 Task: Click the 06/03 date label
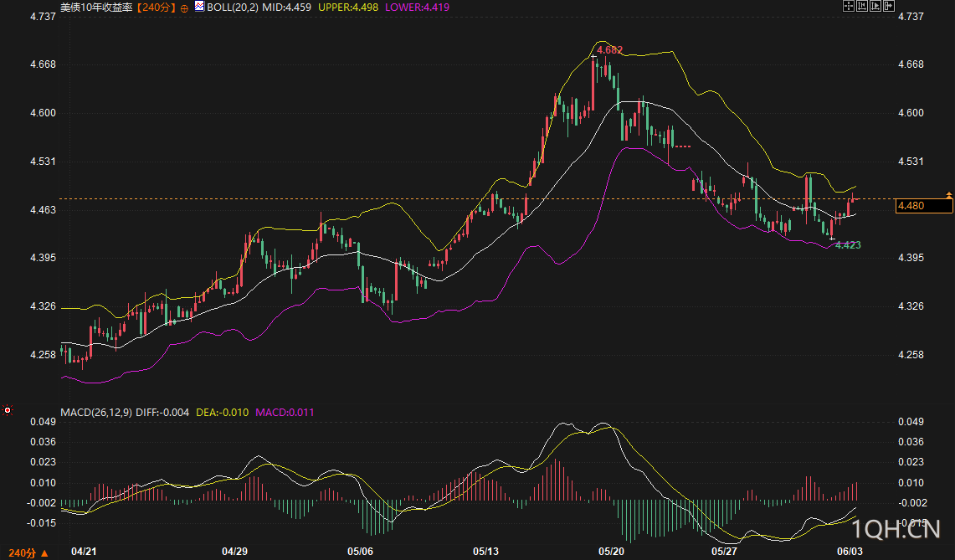[850, 552]
